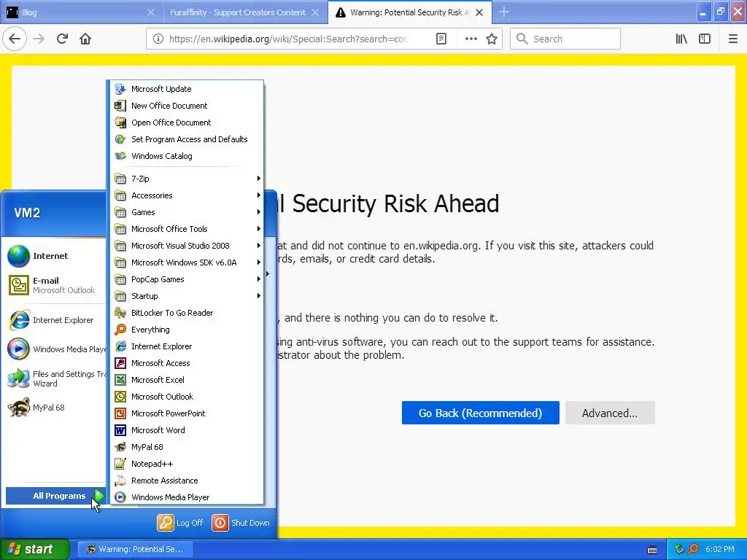The image size is (747, 560).
Task: Reload the current page
Action: pyautogui.click(x=62, y=39)
